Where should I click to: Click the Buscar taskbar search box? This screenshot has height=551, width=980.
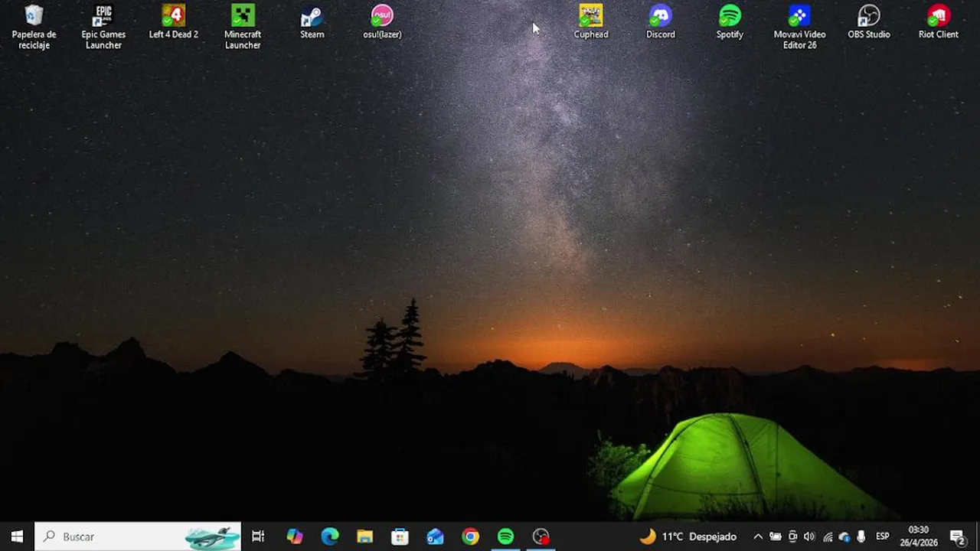tap(138, 536)
